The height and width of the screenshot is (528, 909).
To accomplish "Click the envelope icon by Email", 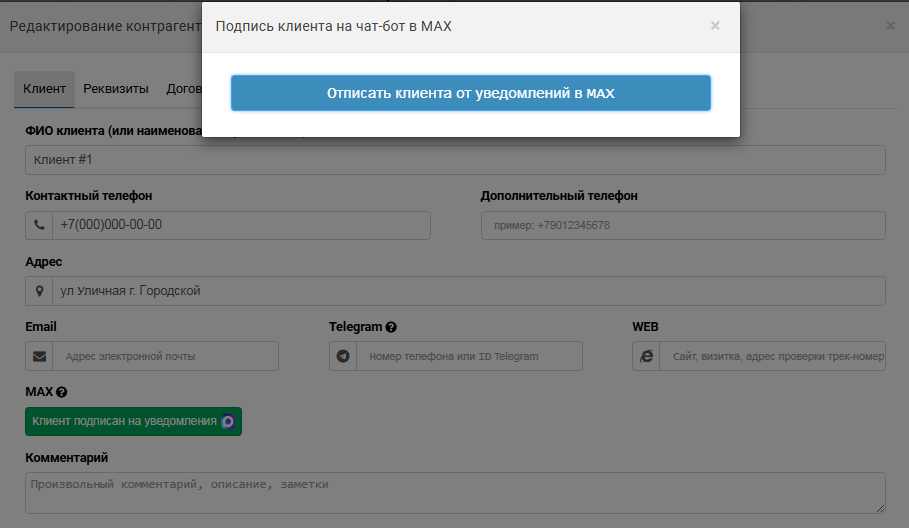I will point(39,356).
